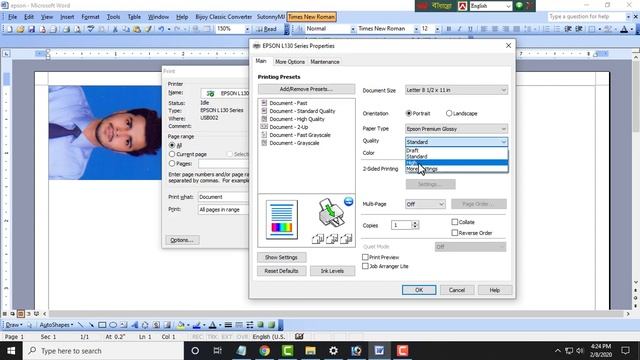Open the Format menu

(x=90, y=17)
